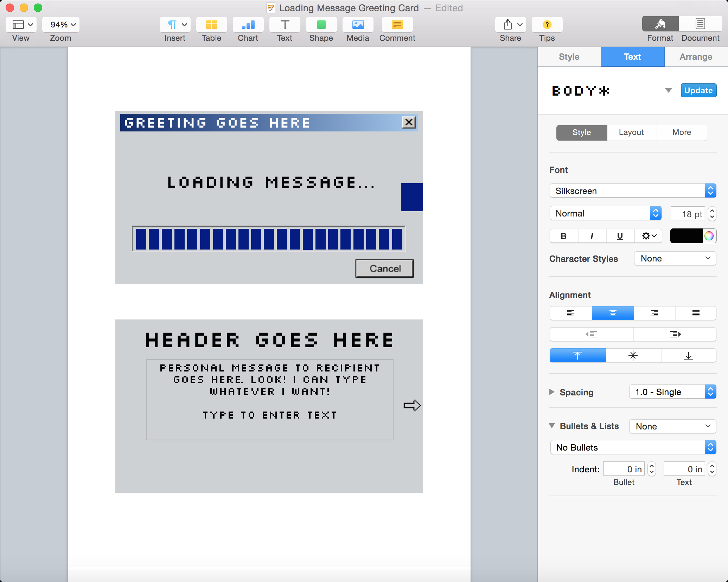This screenshot has width=728, height=582.
Task: Click the Document inspector icon
Action: click(700, 24)
